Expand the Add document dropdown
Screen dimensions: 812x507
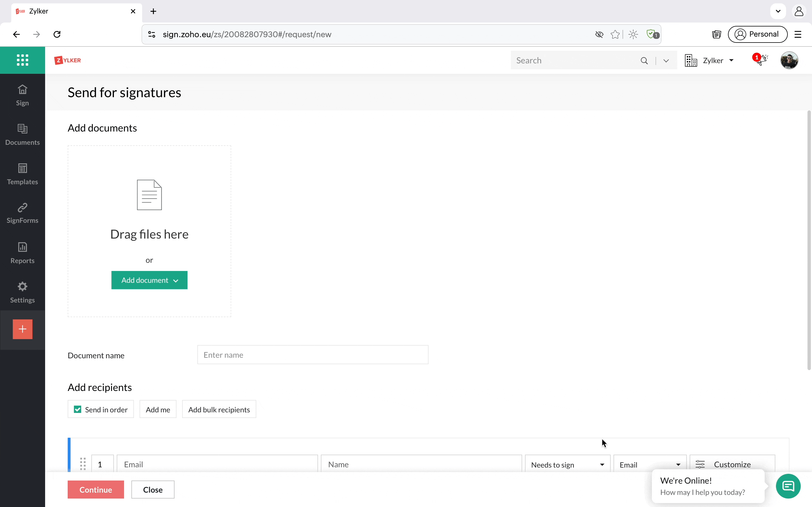click(149, 280)
